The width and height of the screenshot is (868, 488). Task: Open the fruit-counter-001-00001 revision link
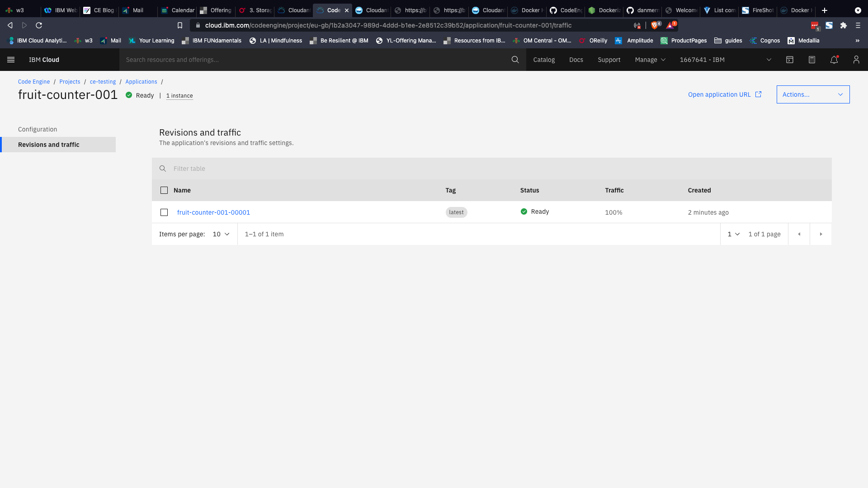pos(213,212)
